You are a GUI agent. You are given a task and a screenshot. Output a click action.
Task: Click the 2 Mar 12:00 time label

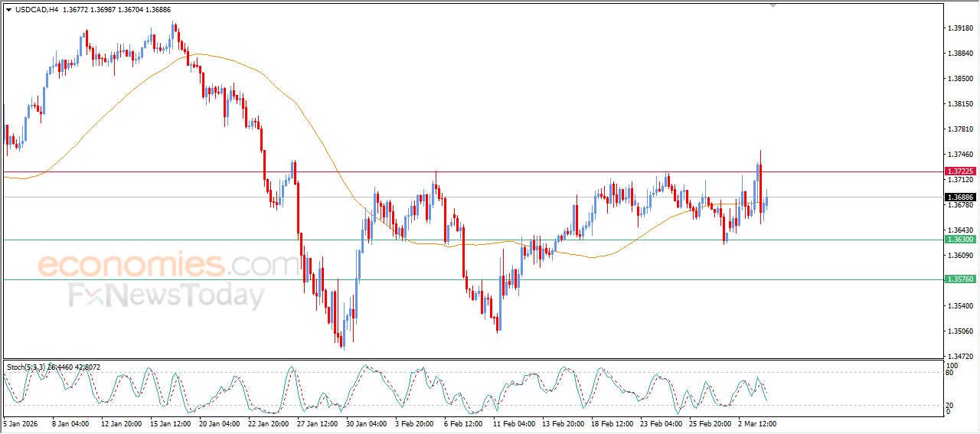pyautogui.click(x=757, y=423)
